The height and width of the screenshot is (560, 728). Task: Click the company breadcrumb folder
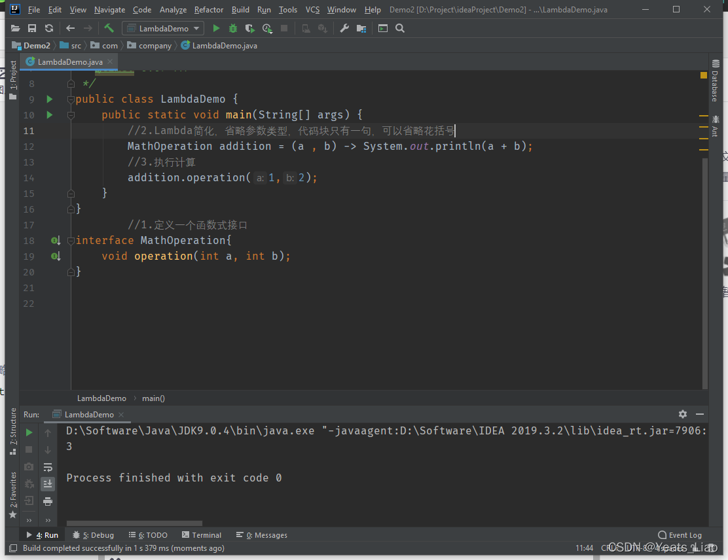tap(149, 46)
